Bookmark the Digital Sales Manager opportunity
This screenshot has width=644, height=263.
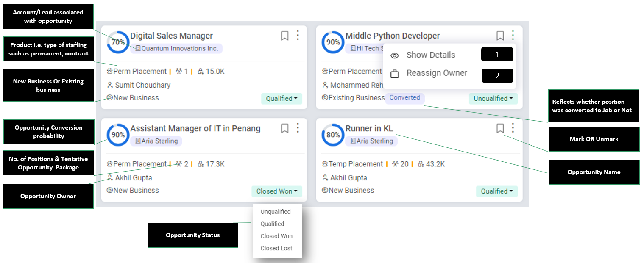[284, 36]
